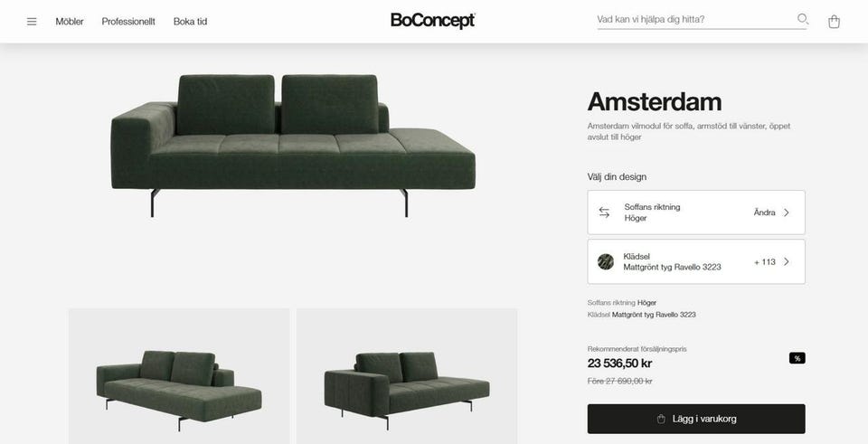Go to Boka tid
868x444 pixels.
(190, 22)
